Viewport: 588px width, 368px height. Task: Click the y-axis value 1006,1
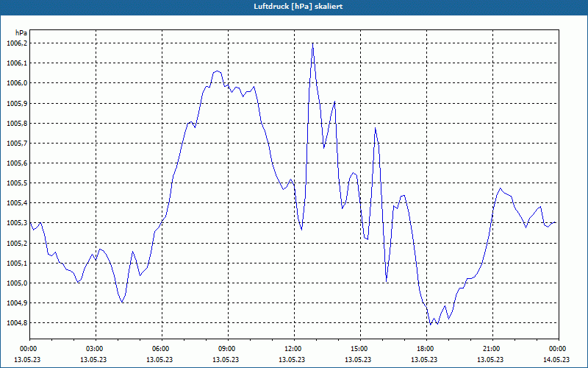(x=17, y=63)
